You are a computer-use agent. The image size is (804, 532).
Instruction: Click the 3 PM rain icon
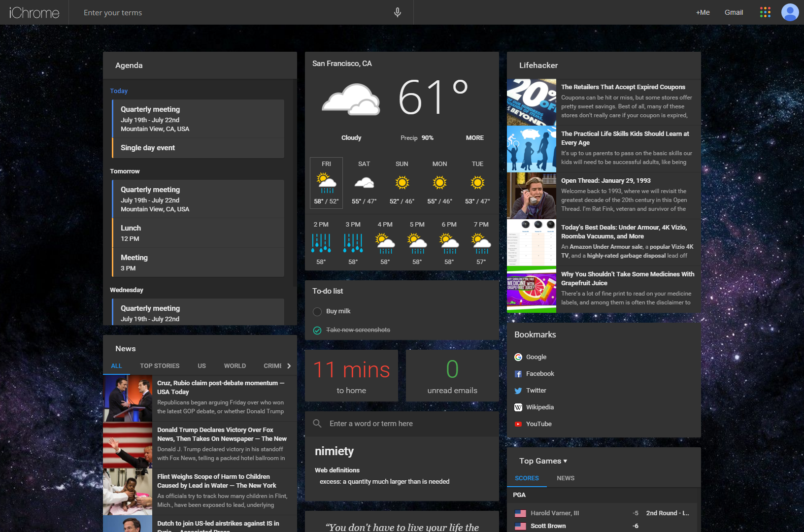pos(353,243)
